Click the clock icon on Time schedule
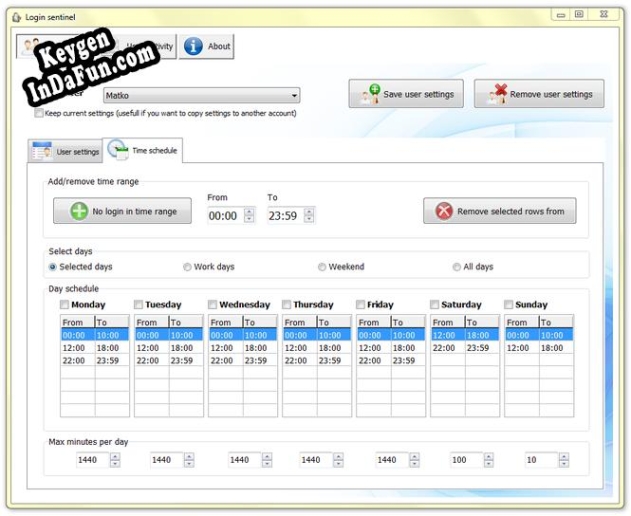Viewport: 631px width, 516px height. tap(118, 150)
